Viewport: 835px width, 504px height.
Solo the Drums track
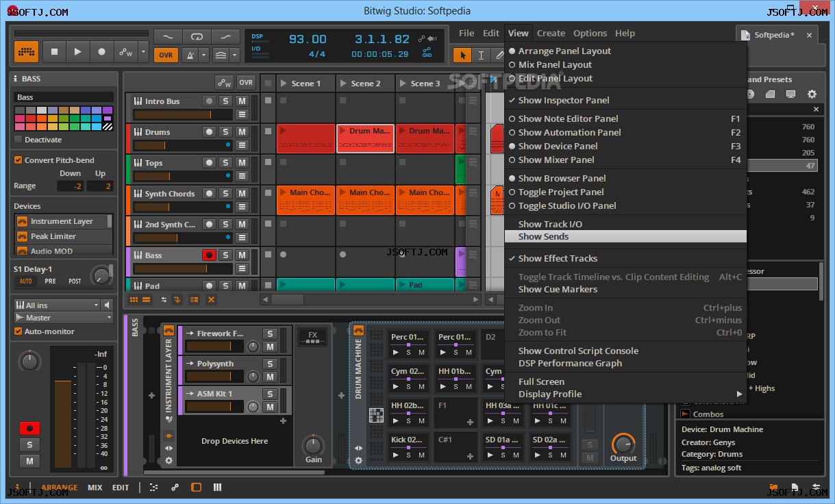click(225, 132)
